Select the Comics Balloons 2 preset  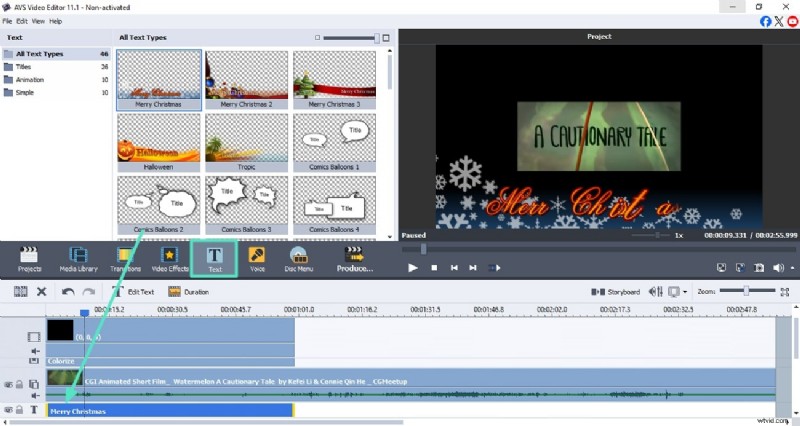point(159,206)
